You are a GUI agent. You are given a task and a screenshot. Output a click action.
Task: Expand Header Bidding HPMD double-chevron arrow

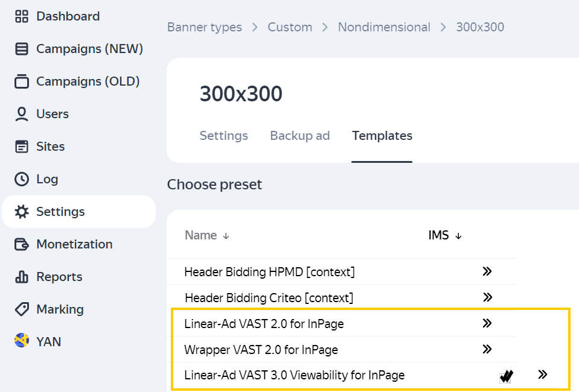click(x=487, y=271)
